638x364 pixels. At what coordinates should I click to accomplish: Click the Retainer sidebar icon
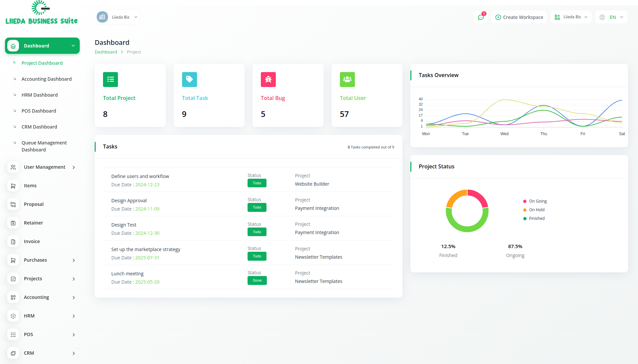coord(13,223)
